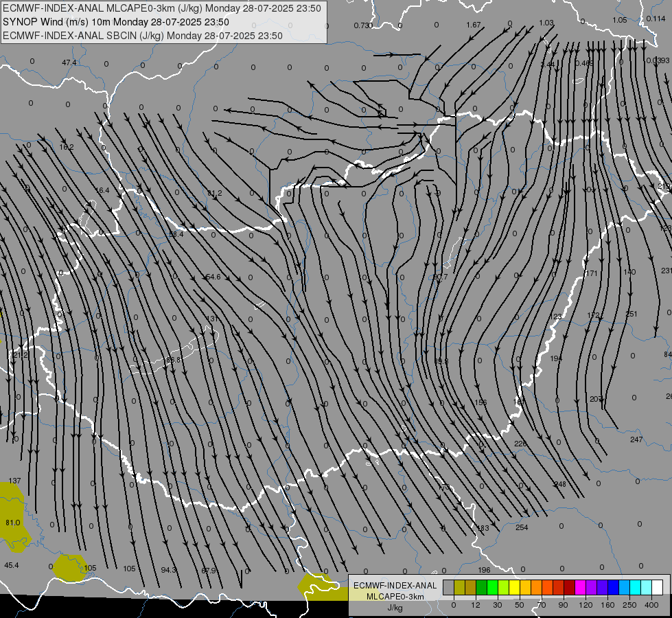Click the dark green legend swatch
Viewport: 672px width, 618px height.
pyautogui.click(x=482, y=587)
